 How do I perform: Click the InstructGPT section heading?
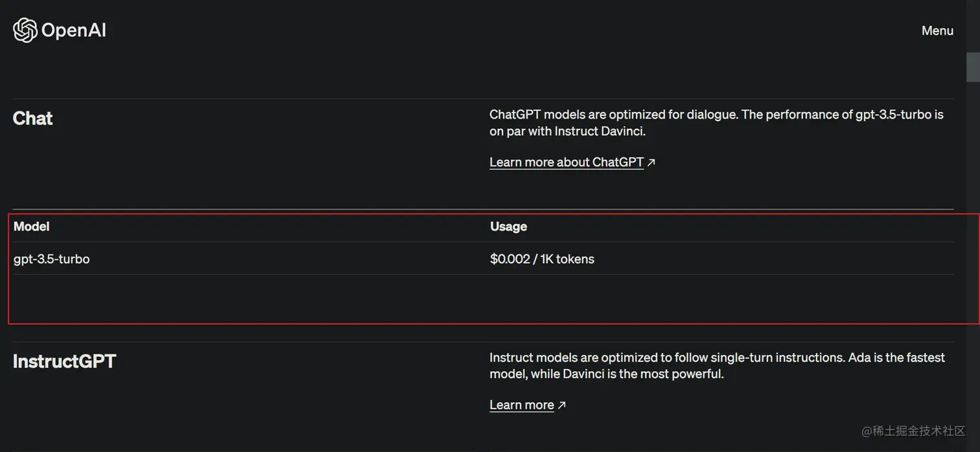(x=64, y=361)
